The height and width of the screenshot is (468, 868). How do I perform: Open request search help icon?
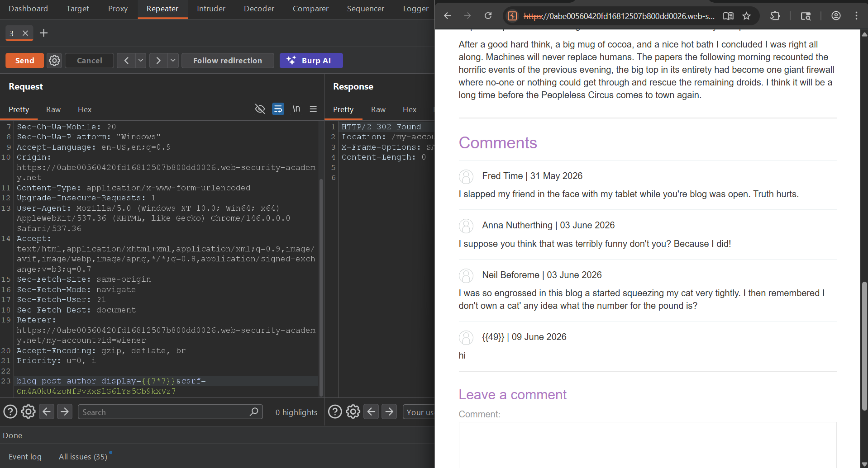10,411
